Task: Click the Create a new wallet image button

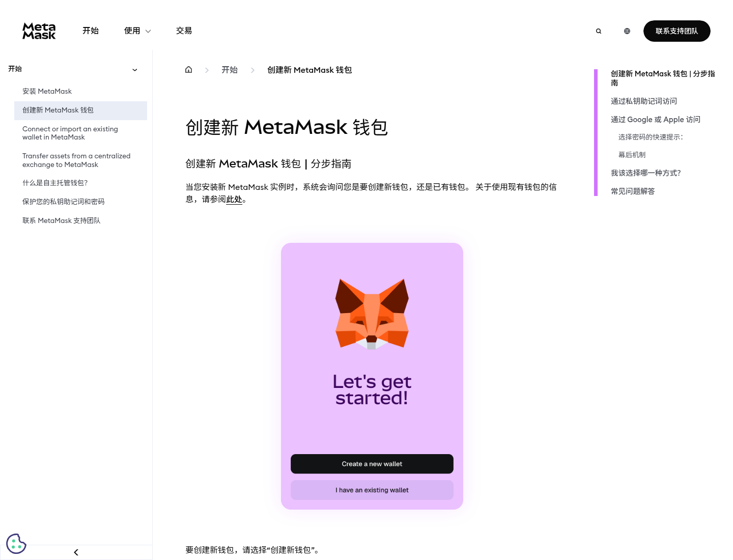Action: coord(372,464)
